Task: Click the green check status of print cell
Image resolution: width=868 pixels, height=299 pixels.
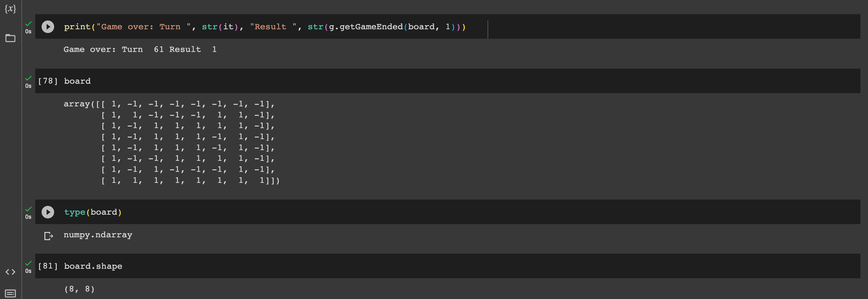Action: point(28,24)
